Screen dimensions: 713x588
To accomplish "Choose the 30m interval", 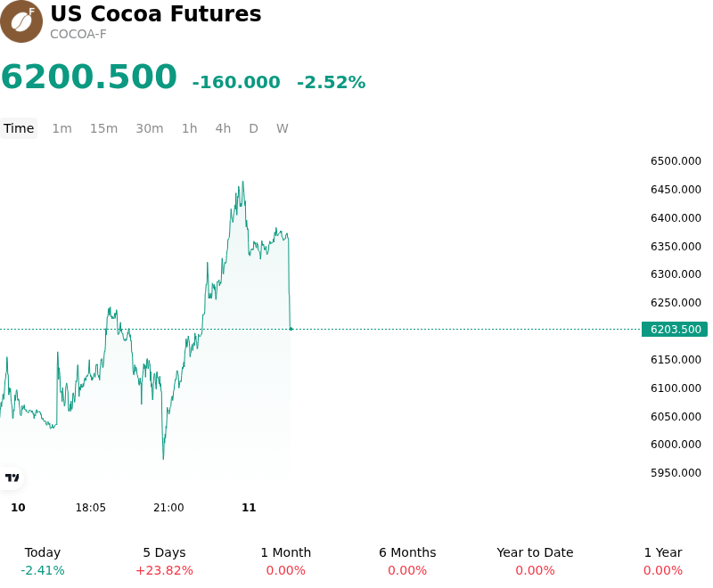I will 150,128.
